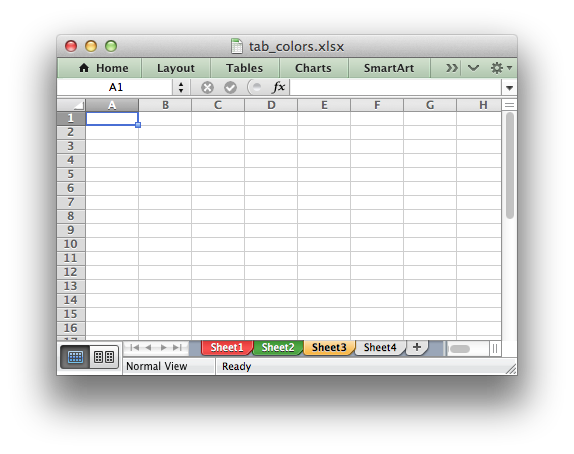Viewport: 574px width, 454px height.
Task: Open the fx formula builder
Action: coord(279,87)
